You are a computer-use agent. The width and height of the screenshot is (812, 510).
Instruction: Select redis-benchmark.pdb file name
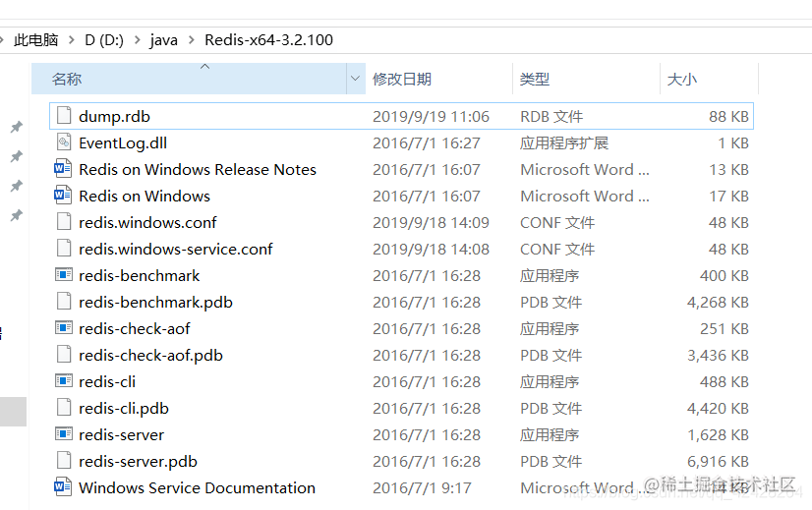155,302
